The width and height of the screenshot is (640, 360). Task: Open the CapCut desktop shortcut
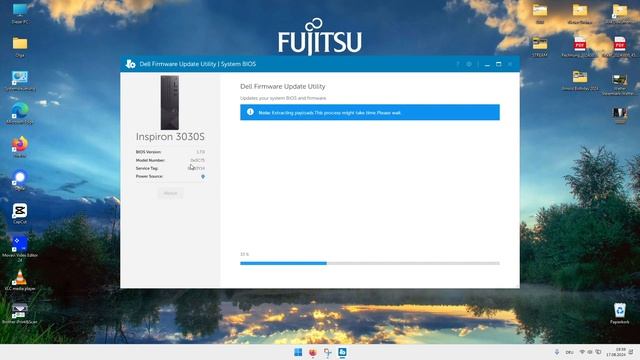(x=20, y=213)
